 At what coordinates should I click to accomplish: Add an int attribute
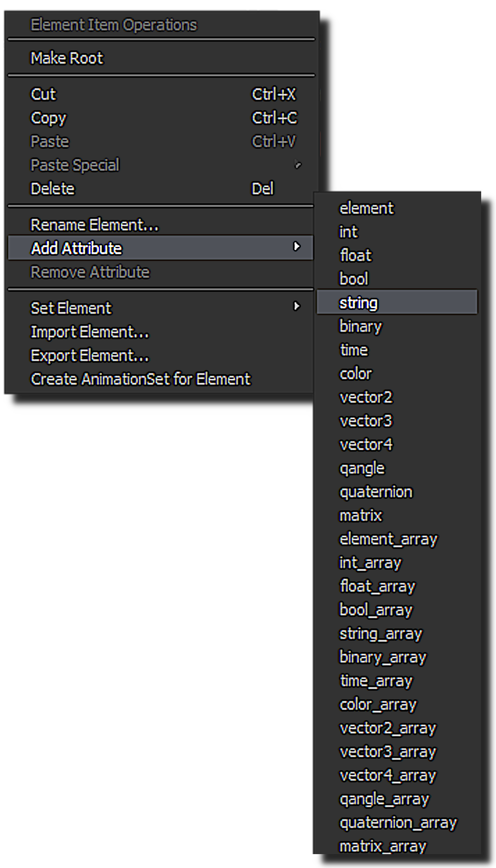click(x=349, y=232)
